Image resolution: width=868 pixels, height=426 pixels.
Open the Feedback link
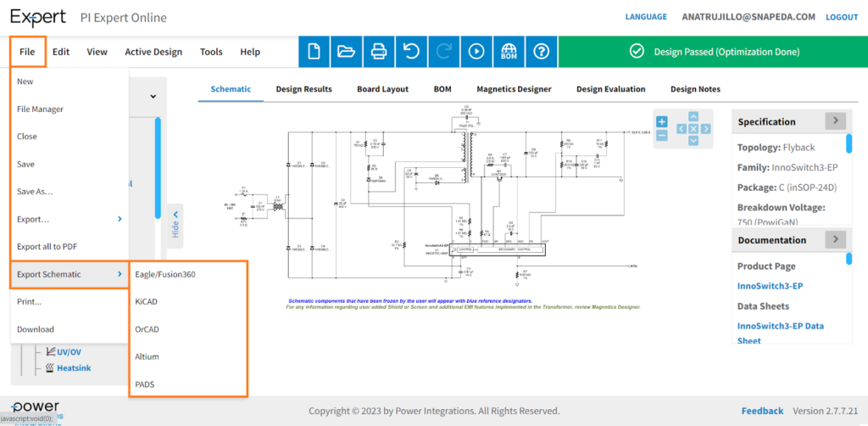coord(762,411)
